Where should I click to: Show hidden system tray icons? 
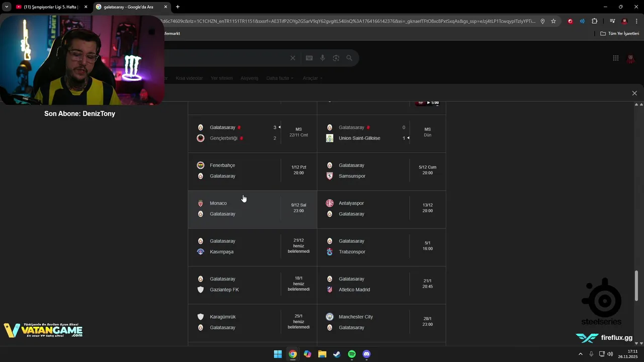pos(581,354)
